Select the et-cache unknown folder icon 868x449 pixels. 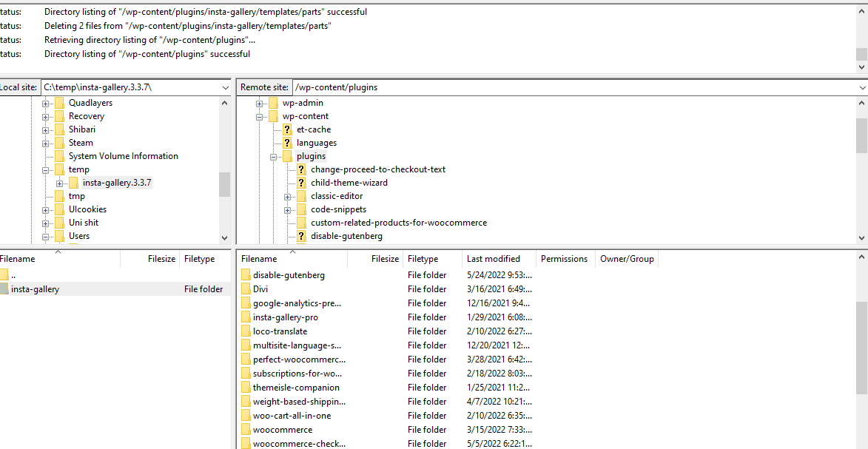[287, 129]
